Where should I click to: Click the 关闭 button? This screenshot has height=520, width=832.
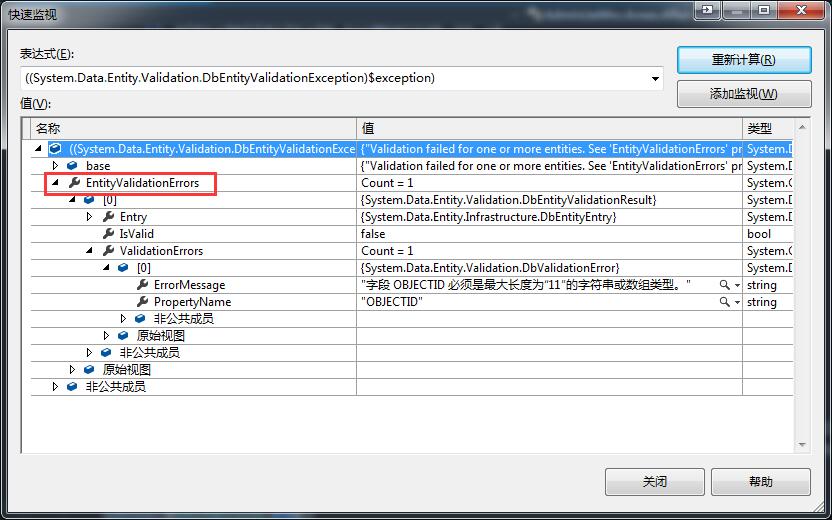pos(654,482)
